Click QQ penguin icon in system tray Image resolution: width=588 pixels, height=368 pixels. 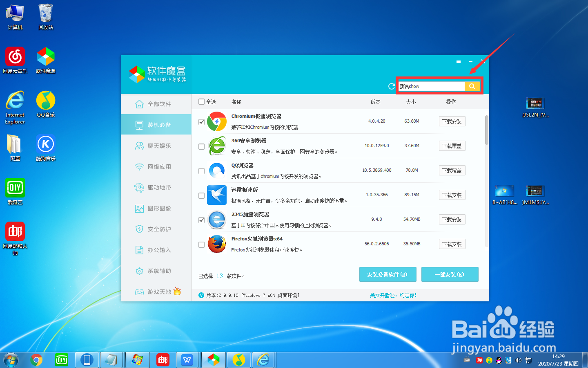click(499, 360)
